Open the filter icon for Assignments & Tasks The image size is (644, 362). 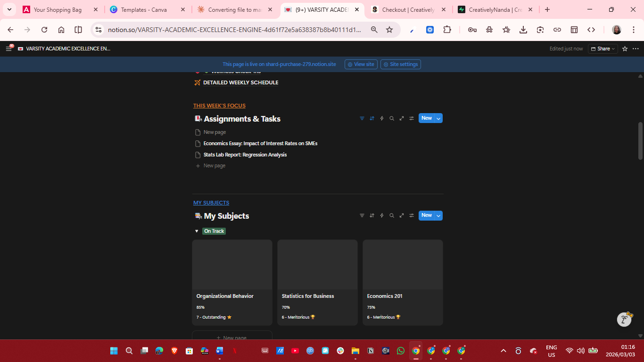[x=362, y=118]
